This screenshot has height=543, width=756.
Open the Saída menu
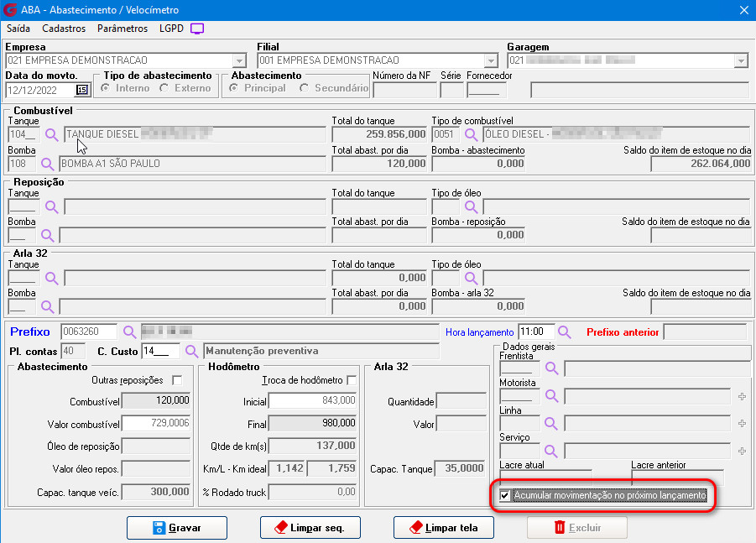point(18,29)
